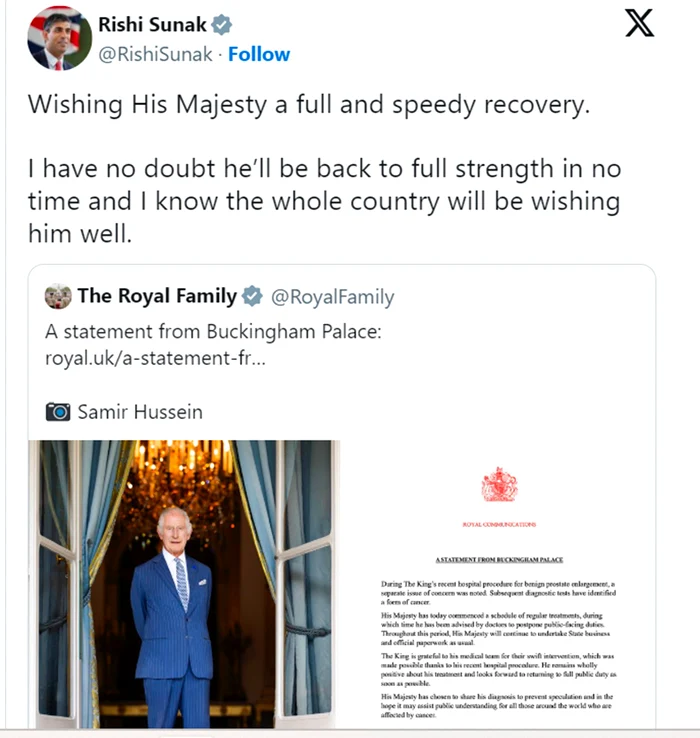
Task: Click The Royal Family's verified badge
Action: [x=252, y=296]
